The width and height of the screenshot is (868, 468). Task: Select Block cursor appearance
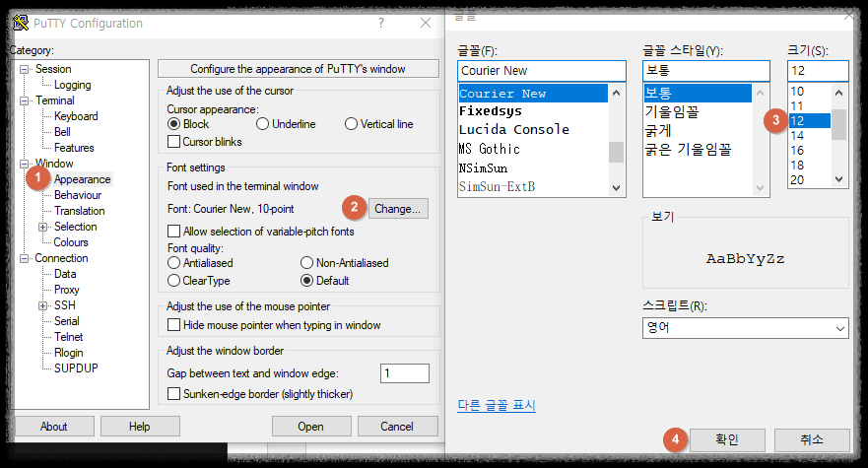point(173,124)
